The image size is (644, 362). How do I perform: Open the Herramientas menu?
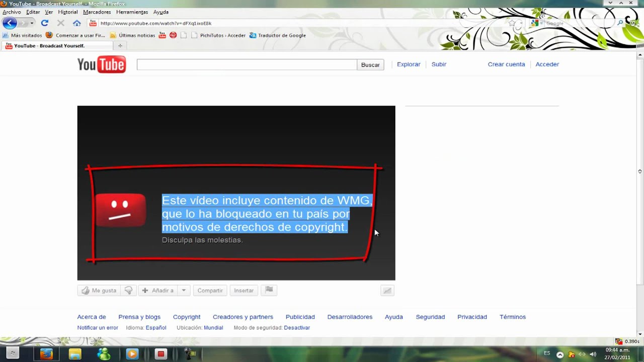pos(132,12)
